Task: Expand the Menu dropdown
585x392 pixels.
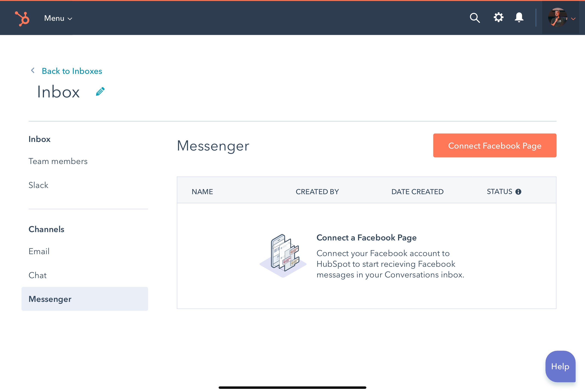Action: [58, 18]
